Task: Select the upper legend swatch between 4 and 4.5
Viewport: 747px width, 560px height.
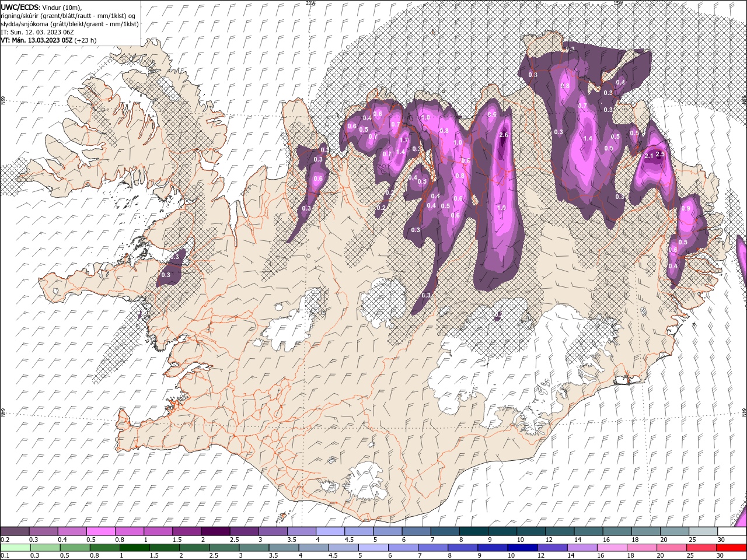Action: [330, 531]
